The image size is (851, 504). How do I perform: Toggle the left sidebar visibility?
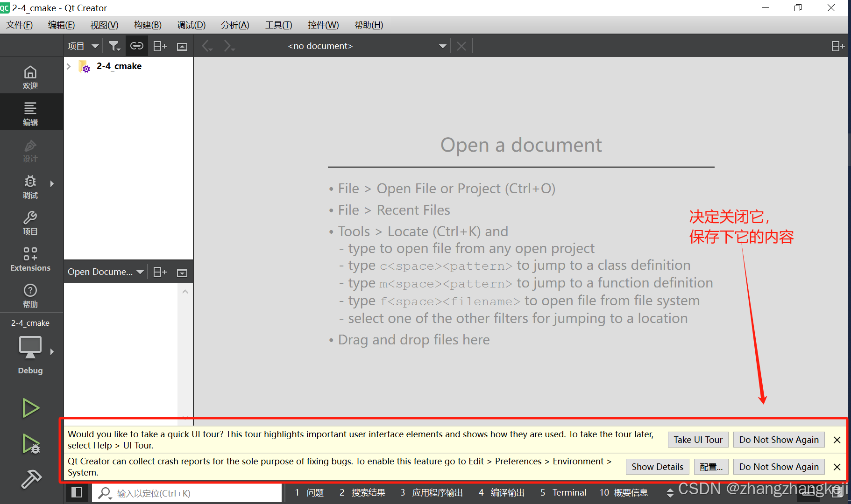[77, 492]
